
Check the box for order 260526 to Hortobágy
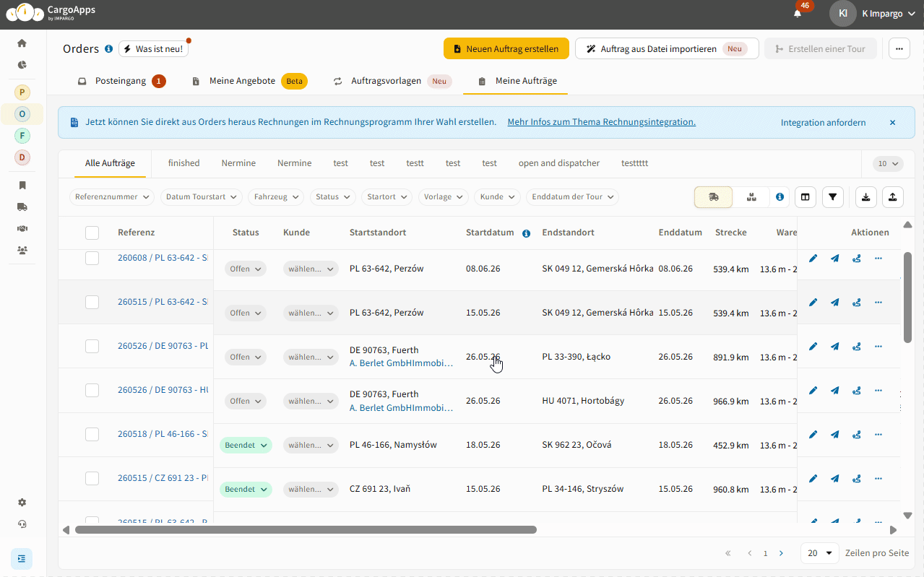(x=92, y=391)
